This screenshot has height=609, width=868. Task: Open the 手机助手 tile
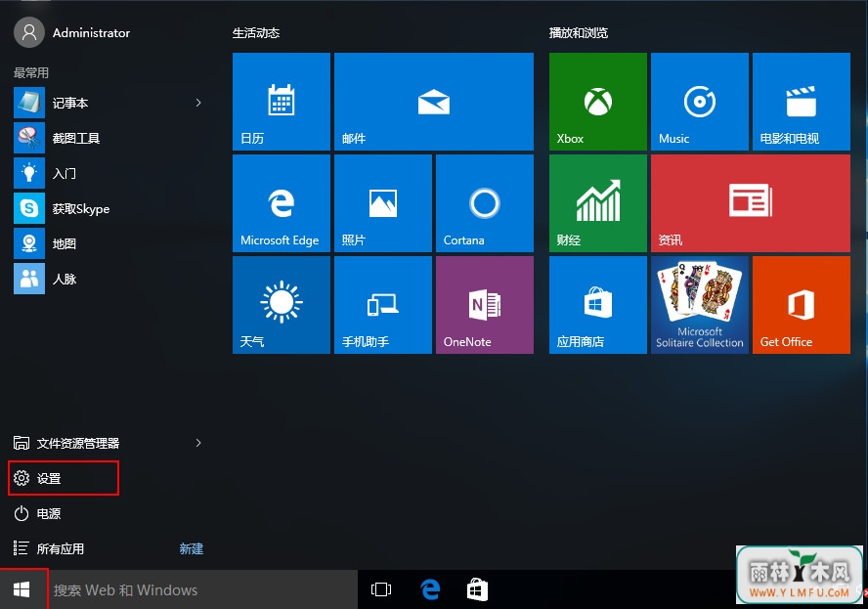click(x=383, y=305)
